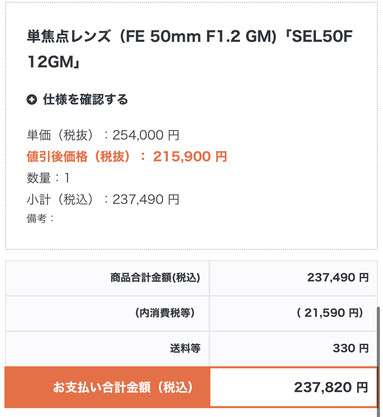The height and width of the screenshot is (417, 383).
Task: Click the 円 unit after the discounted price
Action: click(221, 156)
